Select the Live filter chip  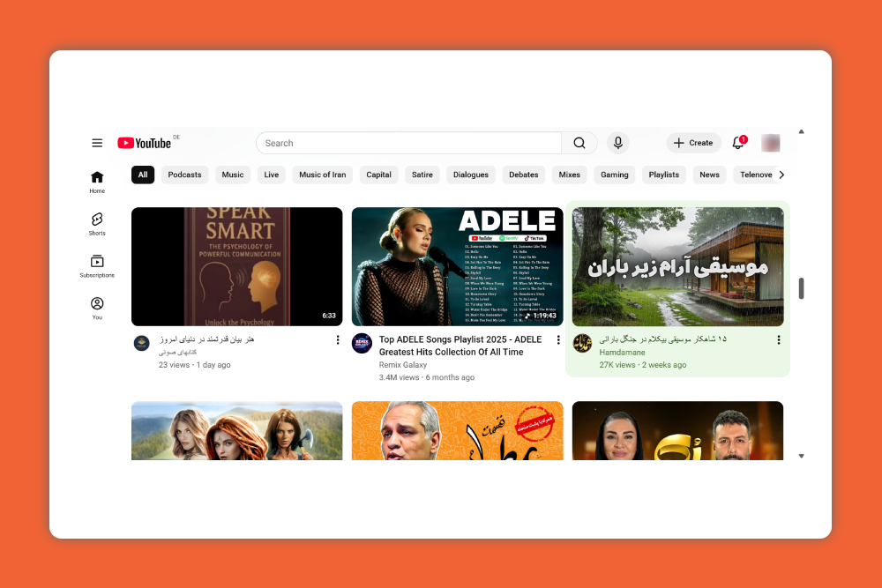tap(272, 175)
